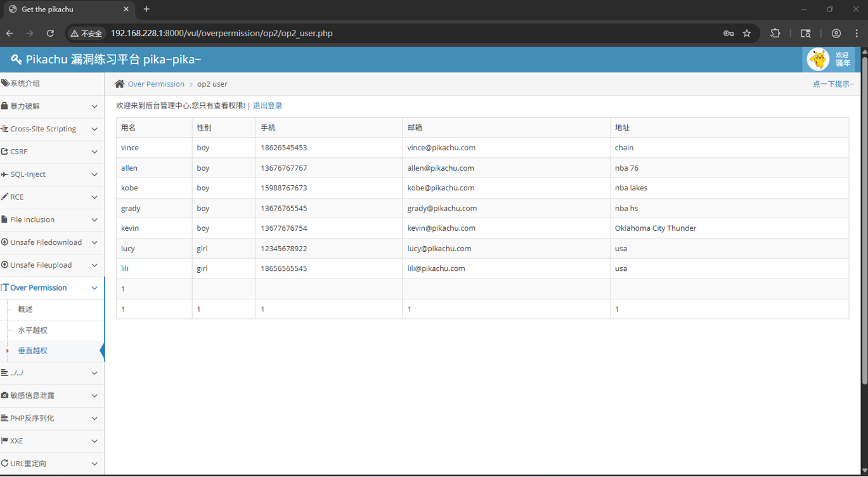Click the not-secure warning badge
Screen dimensions: 868x477
point(87,34)
